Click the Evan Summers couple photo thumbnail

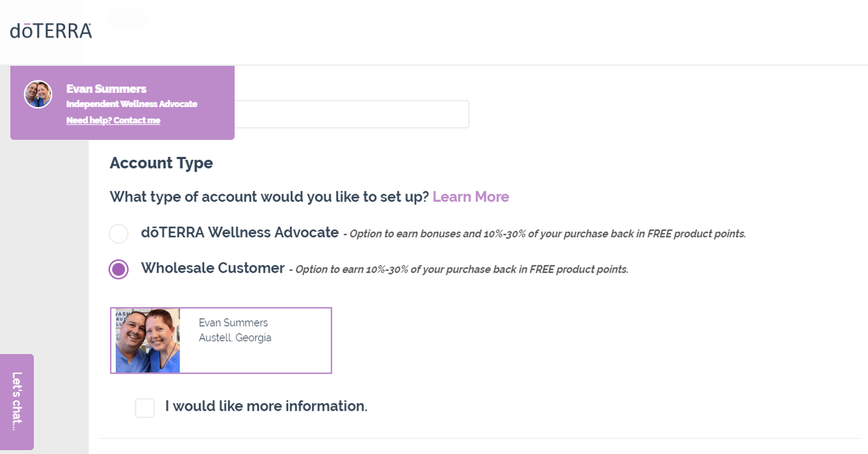click(x=148, y=340)
